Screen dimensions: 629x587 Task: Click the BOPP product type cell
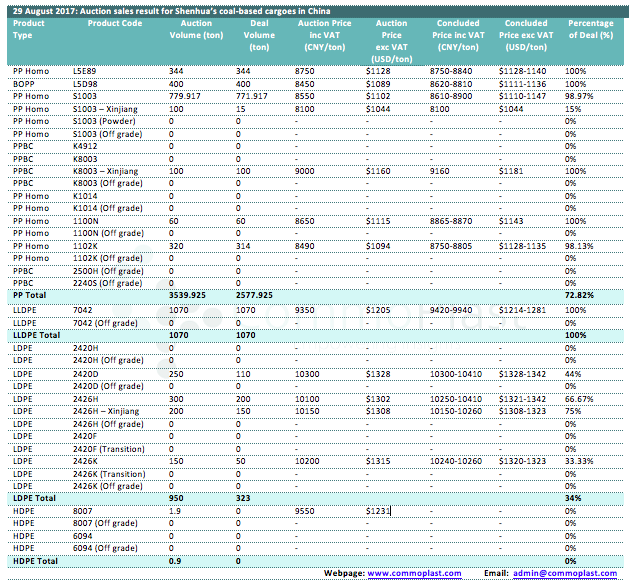tap(23, 83)
